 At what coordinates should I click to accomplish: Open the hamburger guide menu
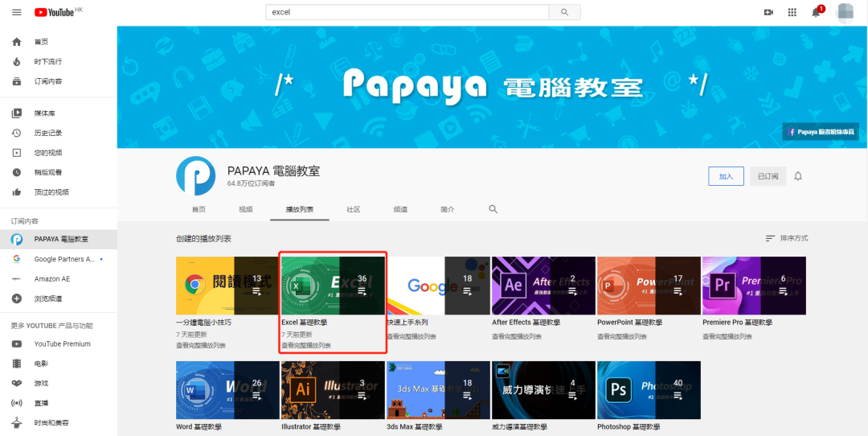pos(17,12)
